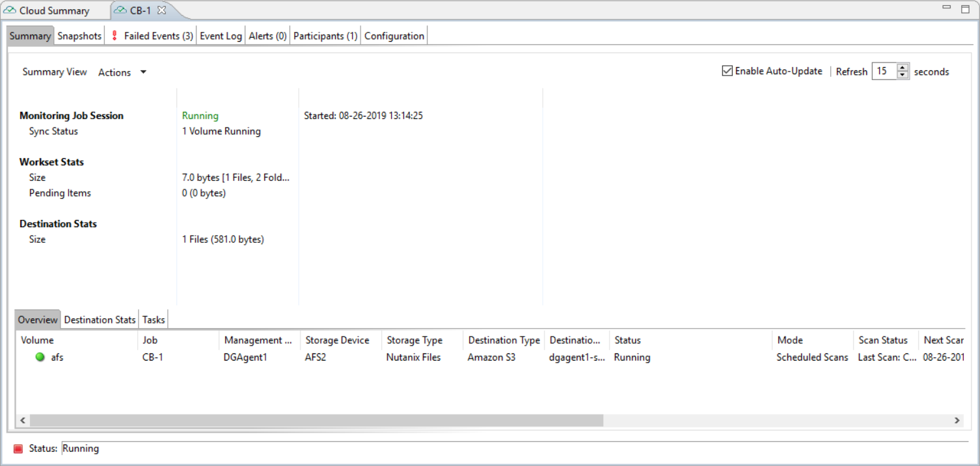Open the Tasks sub-tab
Viewport: 980px width, 466px height.
pyautogui.click(x=154, y=320)
